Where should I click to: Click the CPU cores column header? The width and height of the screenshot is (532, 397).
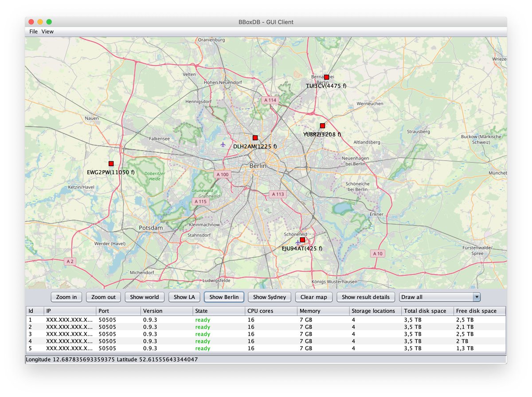(271, 311)
